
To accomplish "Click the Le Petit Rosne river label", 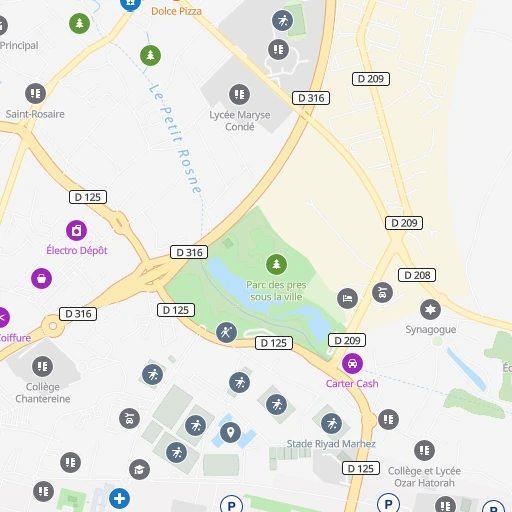I will point(175,139).
